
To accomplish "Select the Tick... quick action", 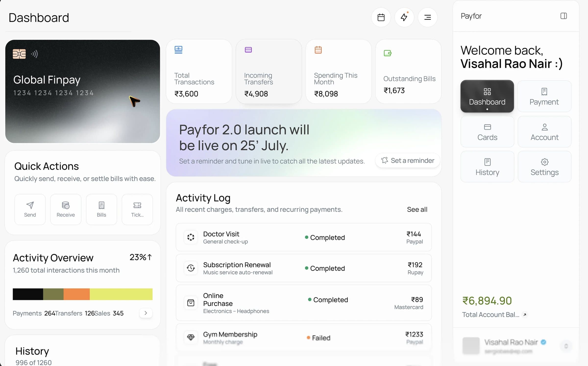I will (137, 209).
